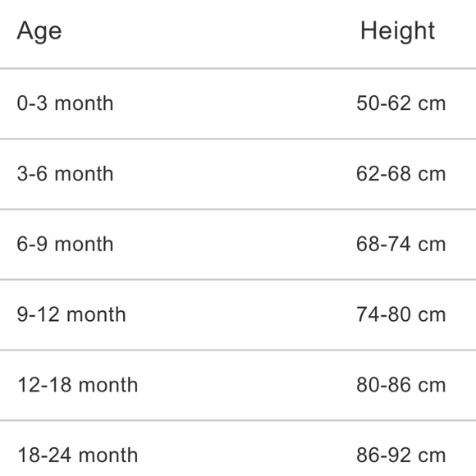Image resolution: width=476 pixels, height=476 pixels.
Task: Click the divider below the 12-18 month row
Action: 238,420
